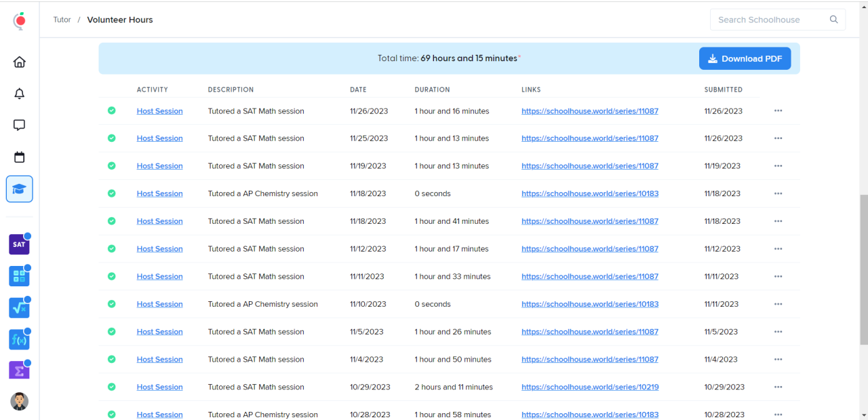Screen dimensions: 868x420
Task: Open the square root subject icon
Action: [19, 307]
